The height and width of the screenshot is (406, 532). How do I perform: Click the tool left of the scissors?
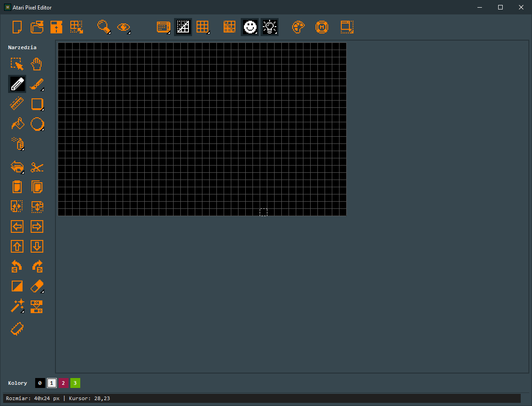[x=17, y=167]
